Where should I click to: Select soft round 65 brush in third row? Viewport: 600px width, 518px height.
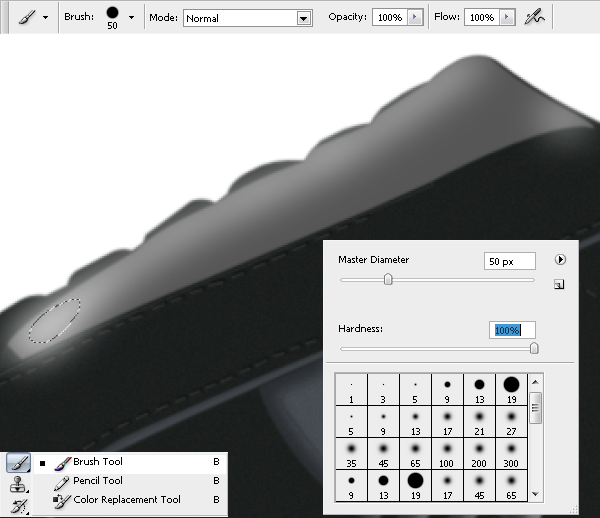[x=415, y=454]
